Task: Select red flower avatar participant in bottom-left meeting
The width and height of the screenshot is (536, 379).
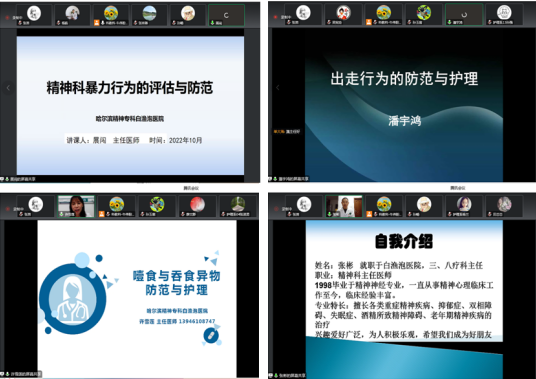Action: [197, 206]
